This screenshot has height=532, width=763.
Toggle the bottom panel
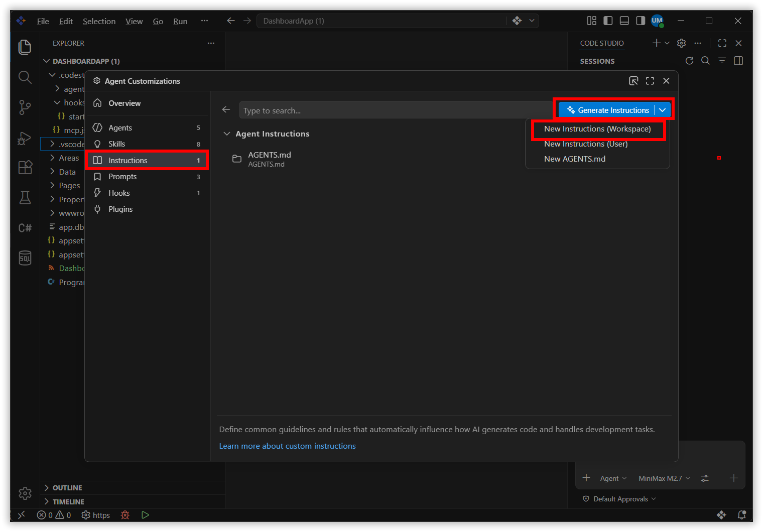tap(624, 21)
